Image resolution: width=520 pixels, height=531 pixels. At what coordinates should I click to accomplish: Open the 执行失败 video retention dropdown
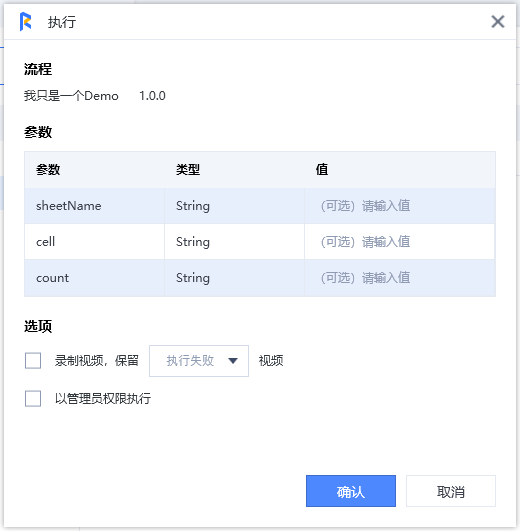coord(199,361)
